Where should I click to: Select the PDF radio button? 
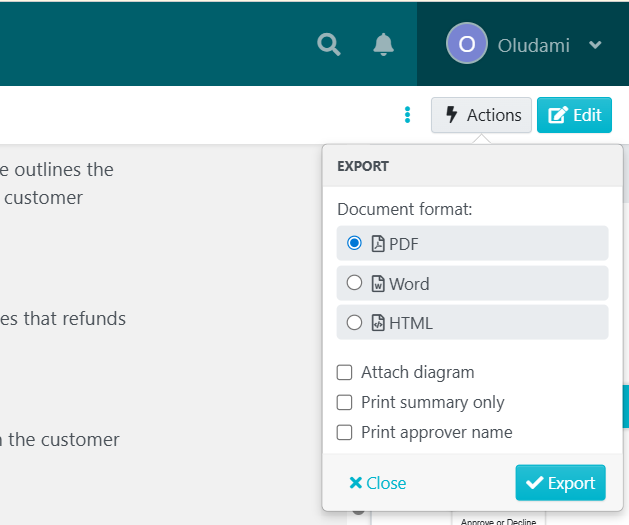[354, 243]
